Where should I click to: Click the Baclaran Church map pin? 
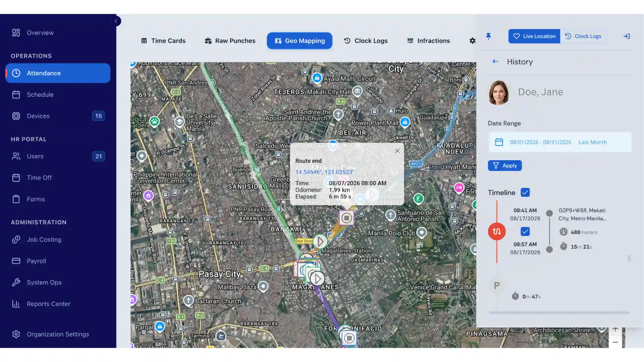[x=188, y=301]
